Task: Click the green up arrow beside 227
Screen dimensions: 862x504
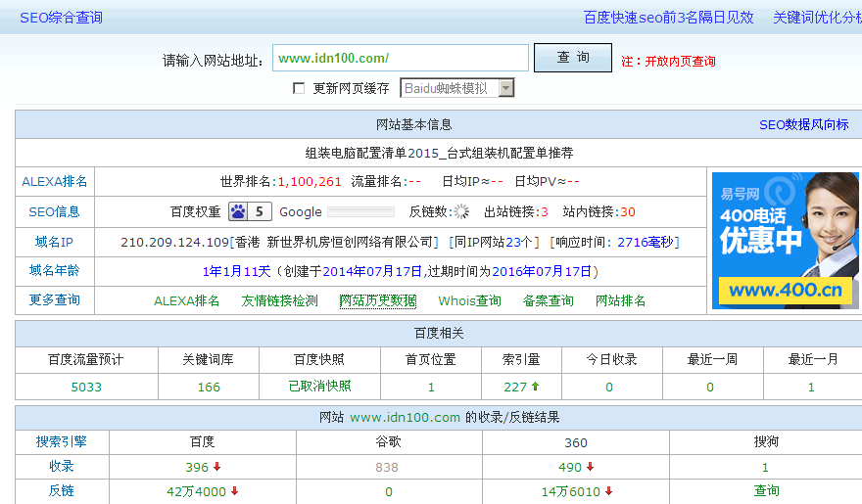Action: click(x=536, y=386)
